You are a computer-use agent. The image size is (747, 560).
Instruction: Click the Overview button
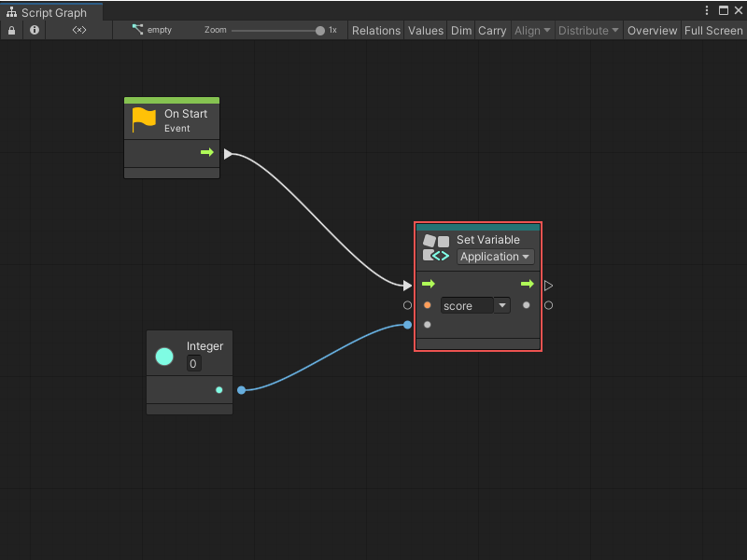pos(652,30)
